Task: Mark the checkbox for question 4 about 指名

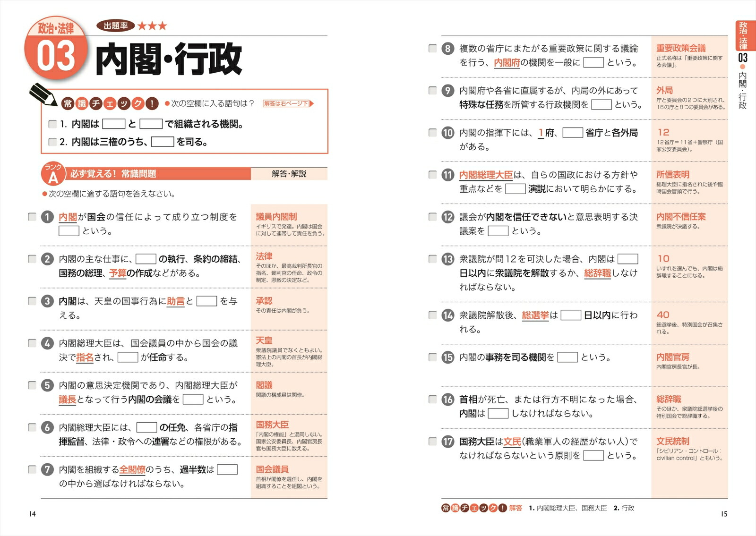Action: [32, 343]
